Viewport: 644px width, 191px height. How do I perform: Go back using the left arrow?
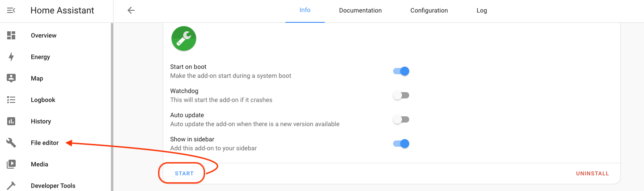coord(131,10)
